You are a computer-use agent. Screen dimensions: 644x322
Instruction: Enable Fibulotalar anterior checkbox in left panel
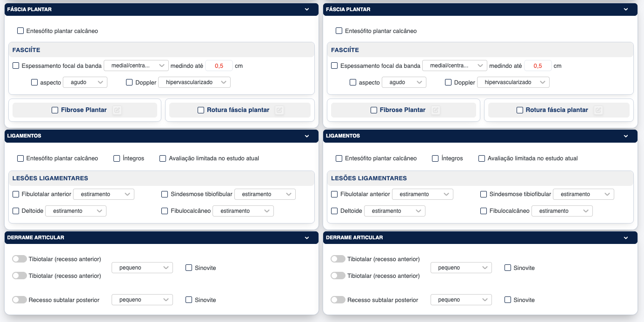coord(16,194)
